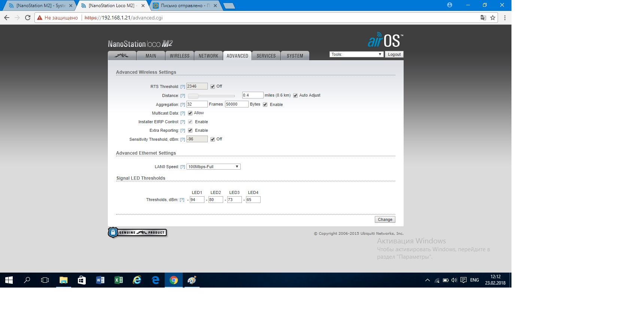Open Windows search from taskbar
The image size is (644, 328).
point(27,280)
